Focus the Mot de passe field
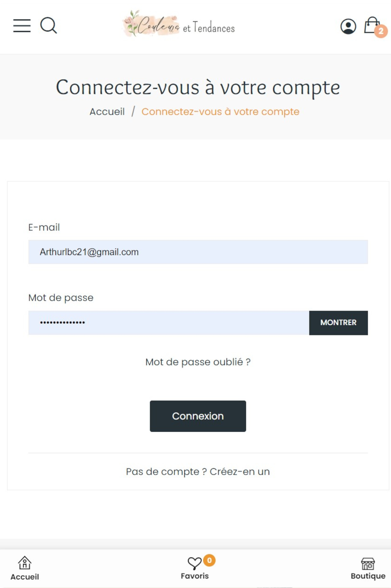Image resolution: width=391 pixels, height=588 pixels. pyautogui.click(x=169, y=323)
